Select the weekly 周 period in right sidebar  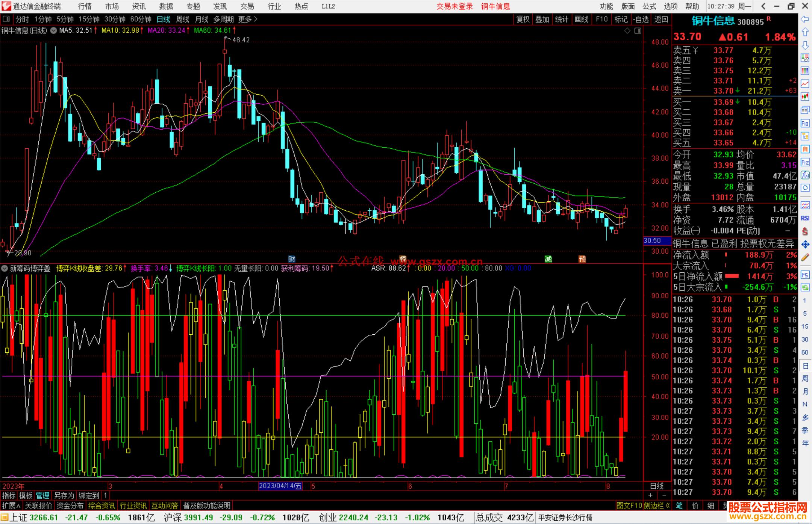pos(805,378)
